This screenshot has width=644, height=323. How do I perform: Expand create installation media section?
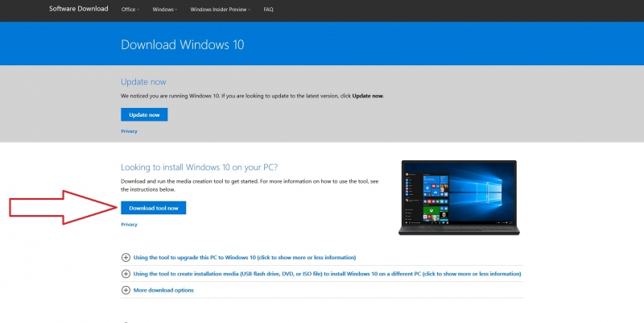tap(327, 274)
